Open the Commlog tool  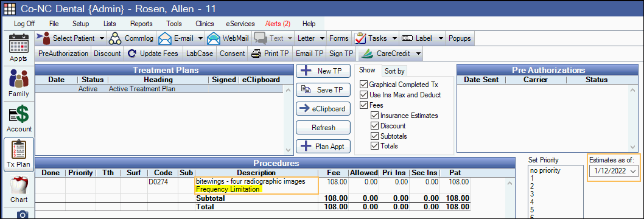131,38
